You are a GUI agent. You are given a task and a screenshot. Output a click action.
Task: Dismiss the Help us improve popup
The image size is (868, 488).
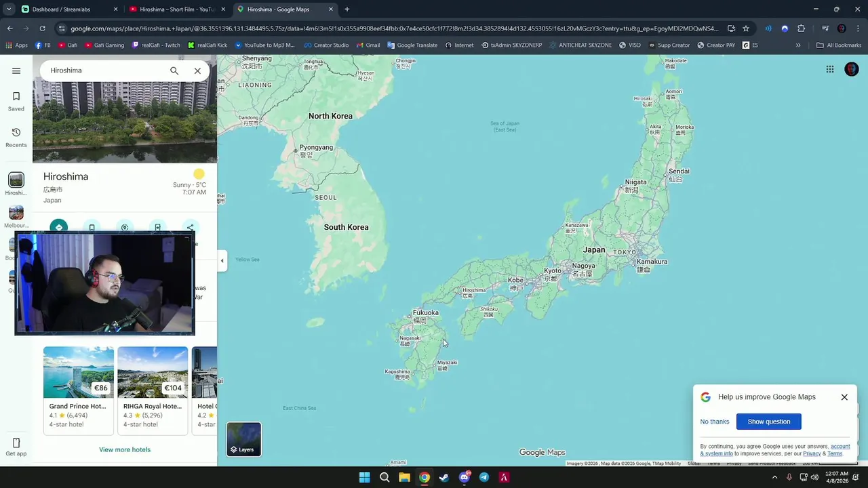point(844,397)
